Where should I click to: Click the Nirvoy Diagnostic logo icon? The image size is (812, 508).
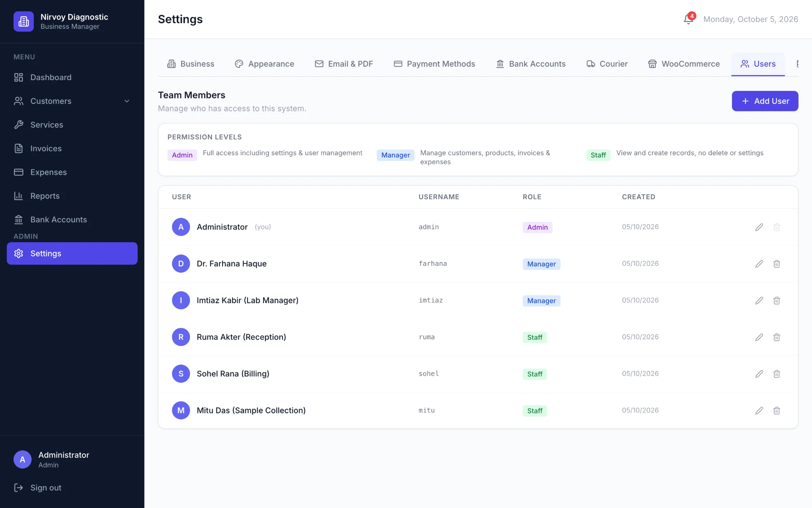24,21
